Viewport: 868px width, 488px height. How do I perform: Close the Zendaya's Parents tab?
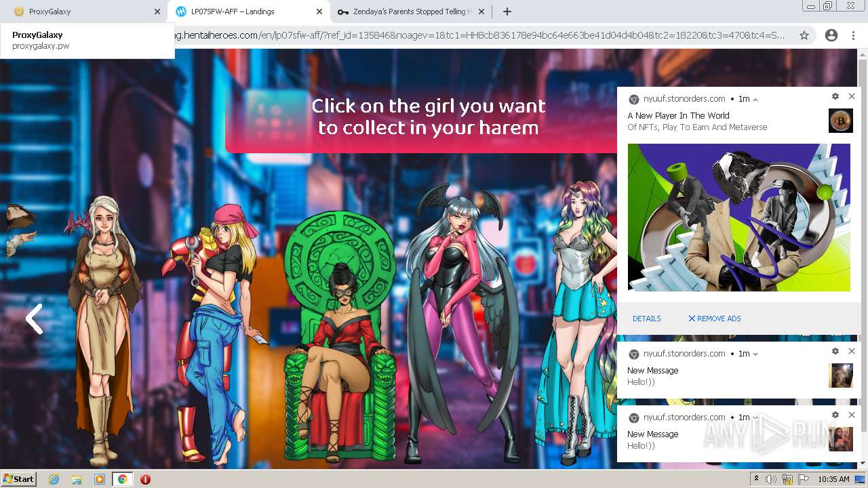pos(481,12)
